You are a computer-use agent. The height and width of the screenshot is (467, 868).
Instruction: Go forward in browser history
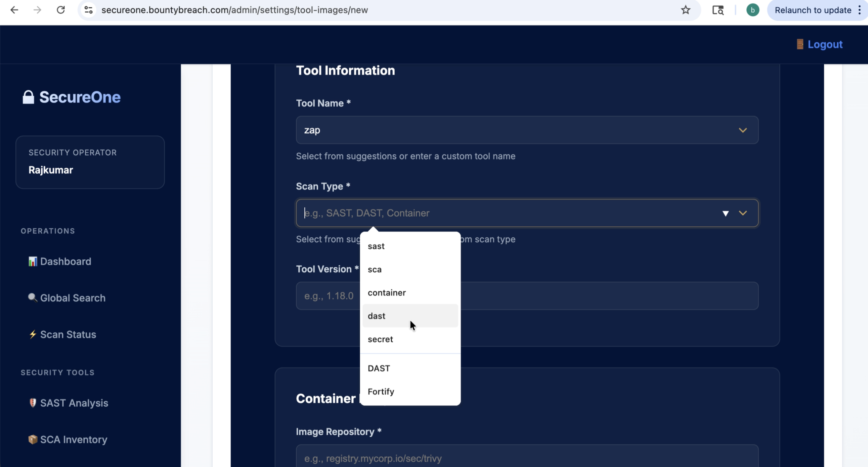pos(37,10)
